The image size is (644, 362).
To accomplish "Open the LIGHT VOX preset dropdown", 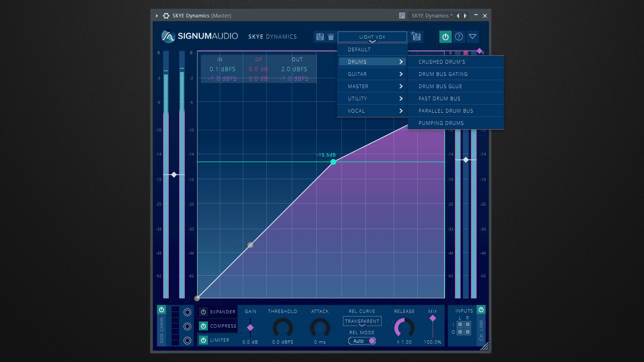I will pos(372,37).
